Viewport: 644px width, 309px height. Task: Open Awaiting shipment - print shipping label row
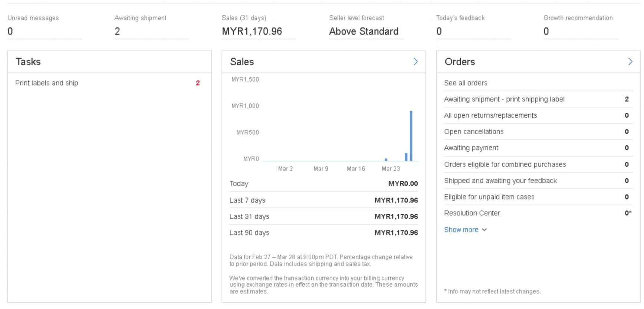(x=504, y=99)
